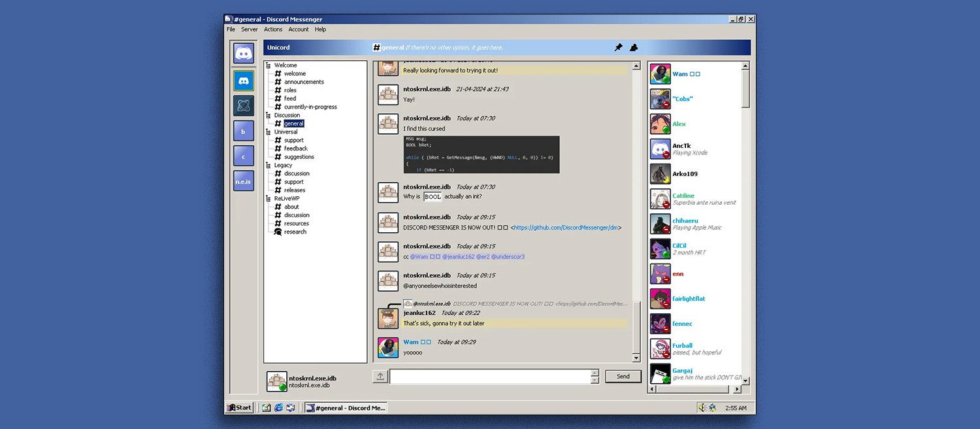The height and width of the screenshot is (429, 980).
Task: Collapse the Legacy channel category
Action: point(269,165)
